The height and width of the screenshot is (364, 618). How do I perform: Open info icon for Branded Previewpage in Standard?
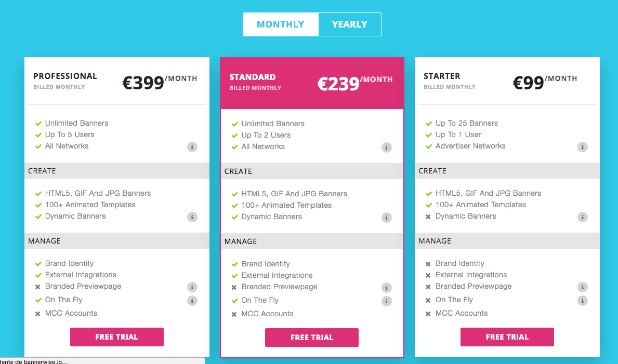[387, 288]
